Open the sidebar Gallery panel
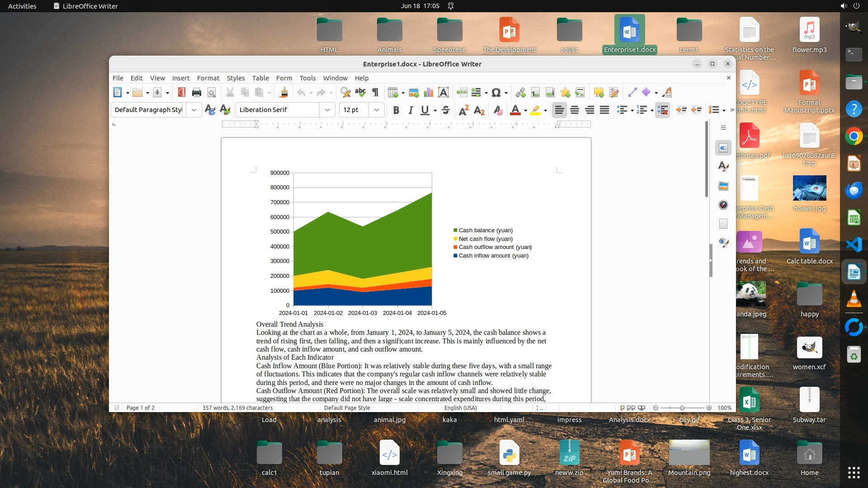 (723, 186)
